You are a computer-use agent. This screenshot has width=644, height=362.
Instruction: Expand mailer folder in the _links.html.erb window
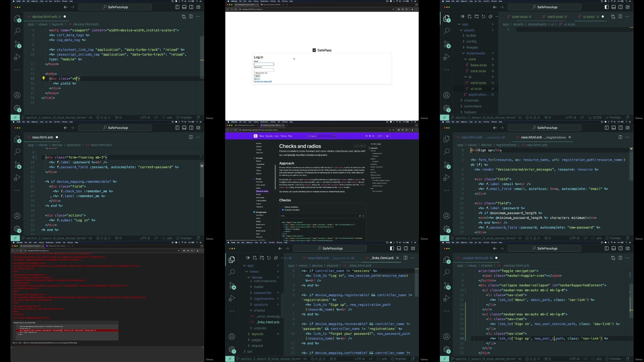pyautogui.click(x=259, y=287)
